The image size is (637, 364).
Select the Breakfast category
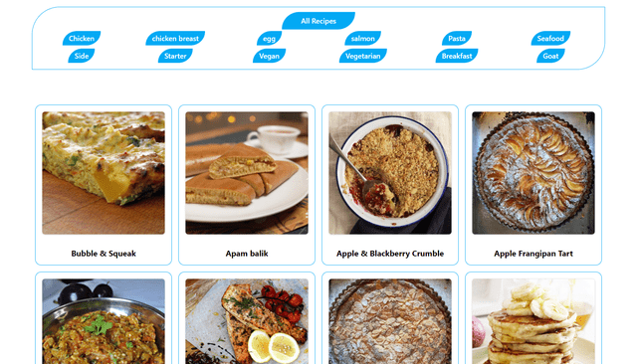click(457, 56)
